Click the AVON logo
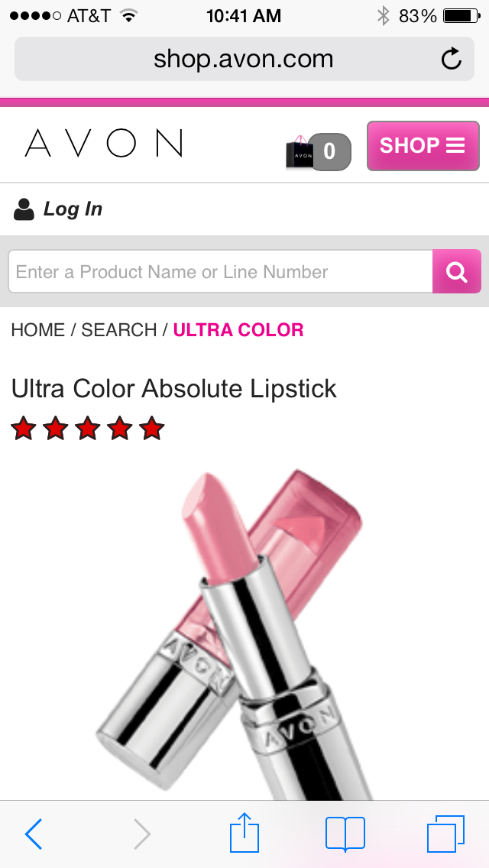 click(x=104, y=143)
